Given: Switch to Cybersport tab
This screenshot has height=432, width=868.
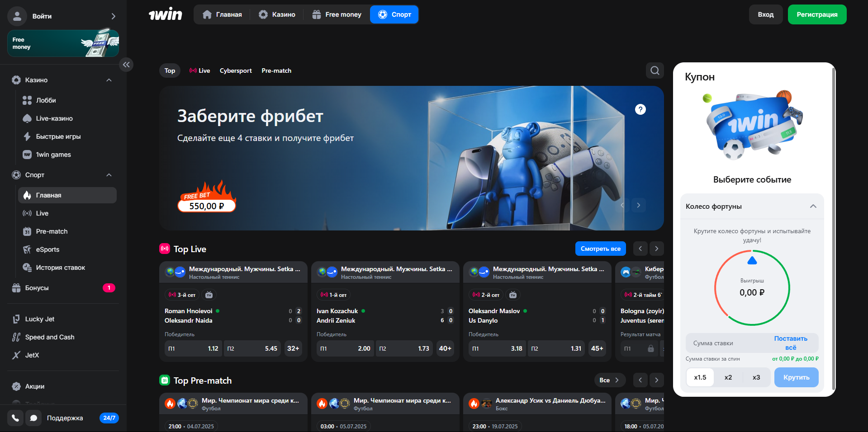Looking at the screenshot, I should click(236, 70).
